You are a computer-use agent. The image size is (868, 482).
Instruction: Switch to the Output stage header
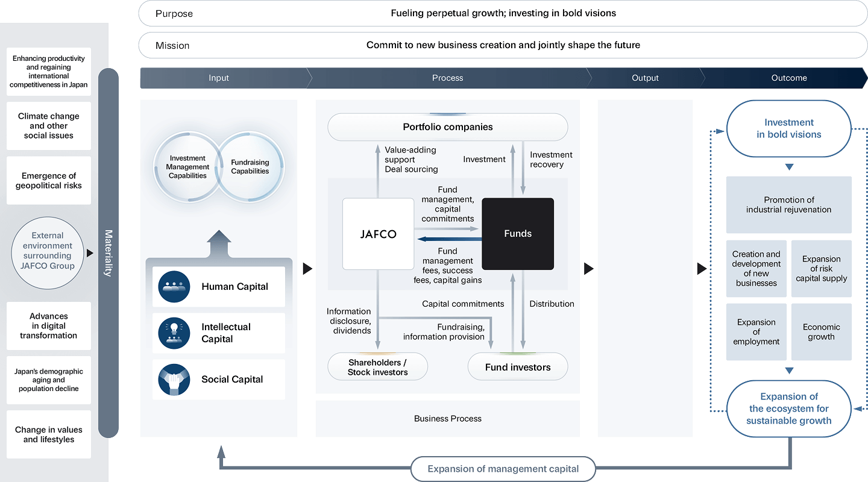[645, 78]
